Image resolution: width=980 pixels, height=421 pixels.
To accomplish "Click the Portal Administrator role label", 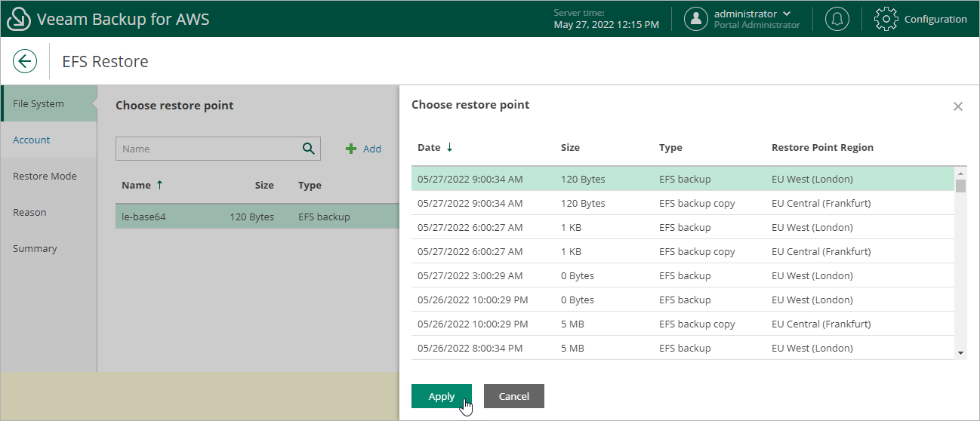I will pyautogui.click(x=757, y=25).
